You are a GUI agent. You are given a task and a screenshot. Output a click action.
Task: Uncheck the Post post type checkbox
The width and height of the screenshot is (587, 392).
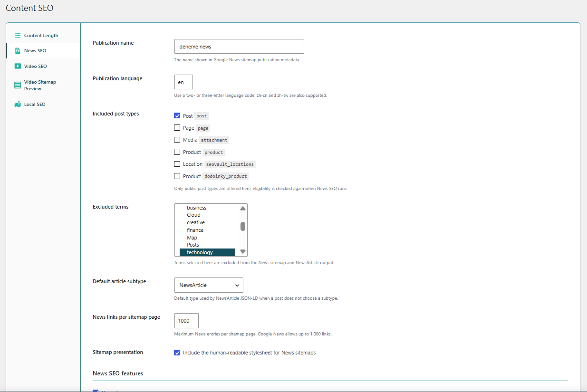[x=177, y=115]
